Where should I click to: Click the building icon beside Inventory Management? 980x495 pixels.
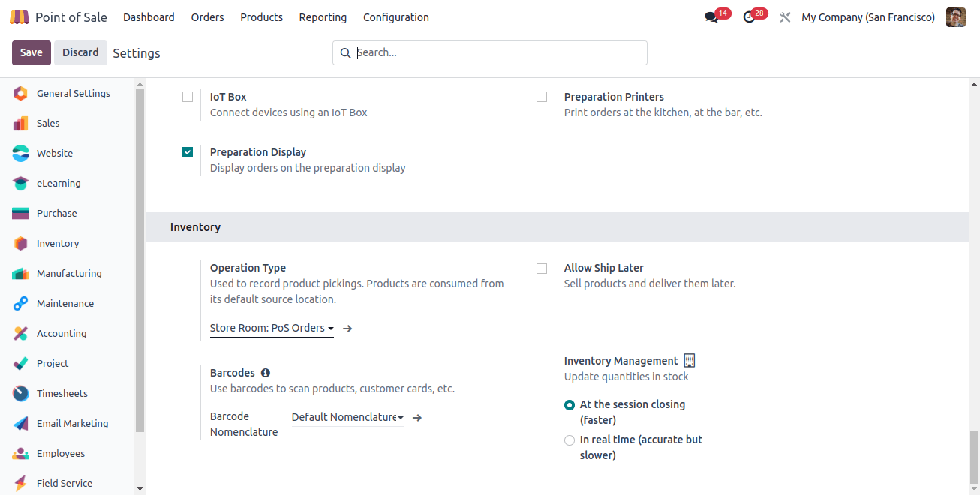pyautogui.click(x=690, y=361)
